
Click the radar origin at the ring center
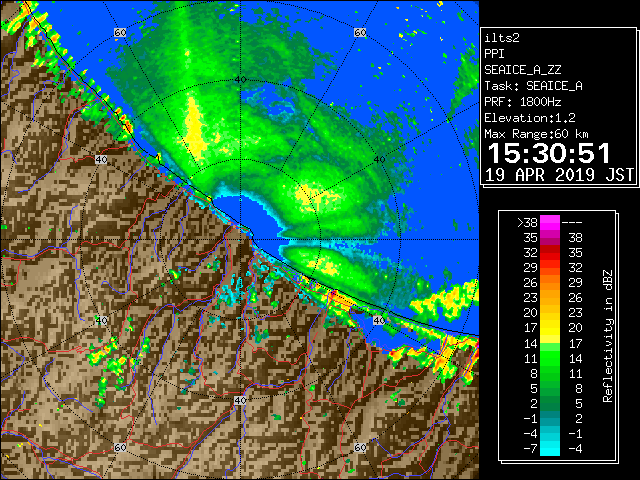pyautogui.click(x=240, y=240)
